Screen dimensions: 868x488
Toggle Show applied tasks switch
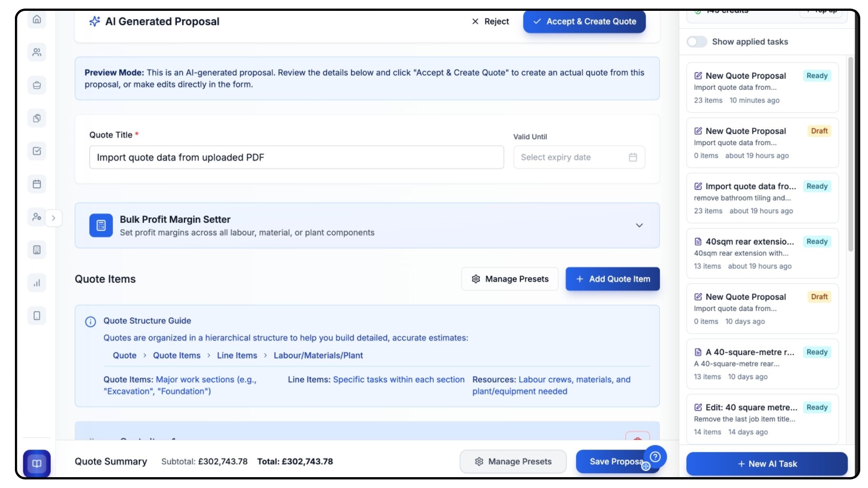pos(697,42)
